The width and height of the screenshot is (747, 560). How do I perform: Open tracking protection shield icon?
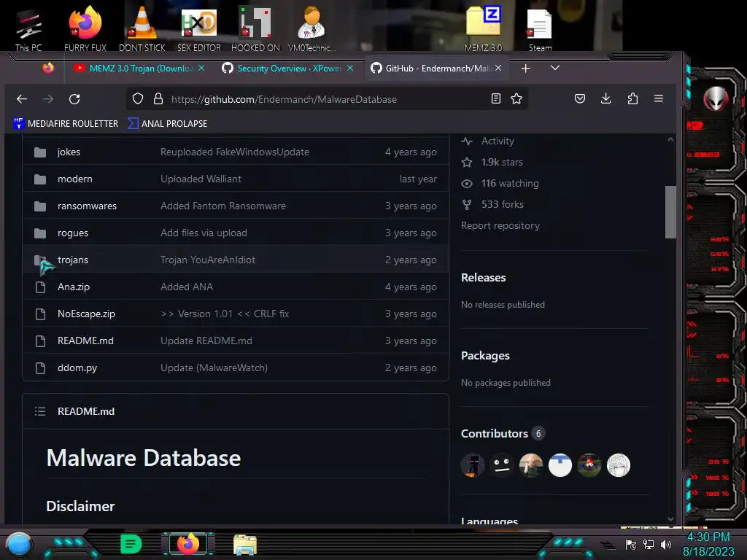click(x=138, y=98)
